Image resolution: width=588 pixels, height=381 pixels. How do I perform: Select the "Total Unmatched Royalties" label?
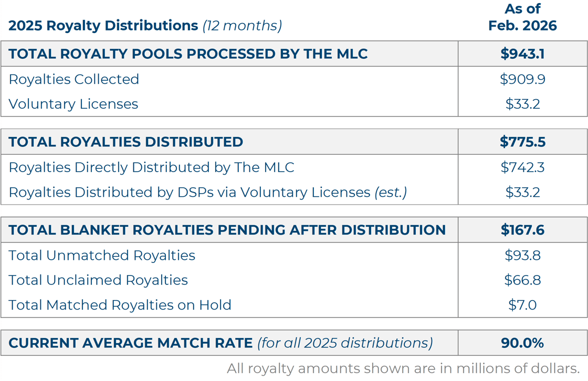click(x=102, y=256)
